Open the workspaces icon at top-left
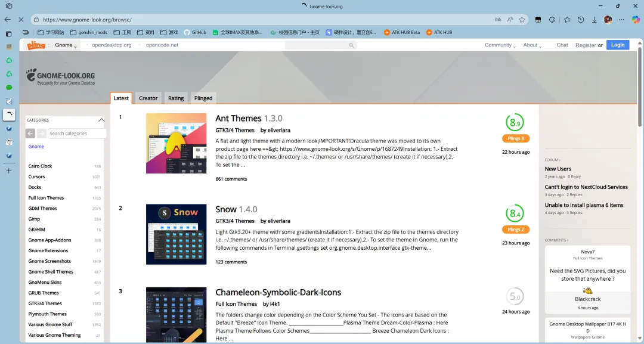Image resolution: width=644 pixels, height=344 pixels. 8,6
